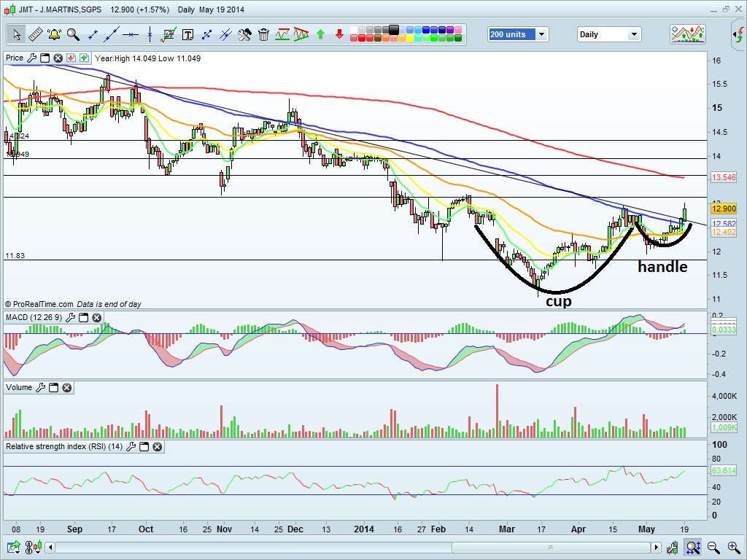
Task: Click the Relative strength index (RSI) label
Action: point(64,447)
